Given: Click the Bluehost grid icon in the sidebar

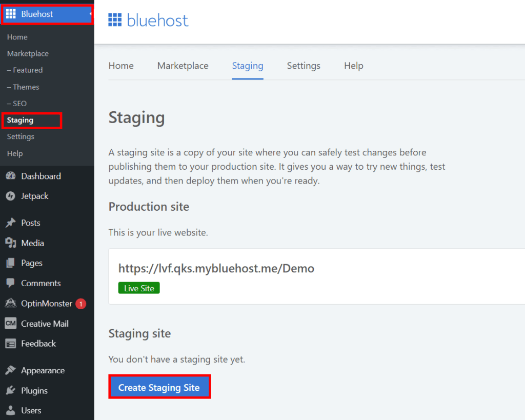Looking at the screenshot, I should pyautogui.click(x=11, y=14).
